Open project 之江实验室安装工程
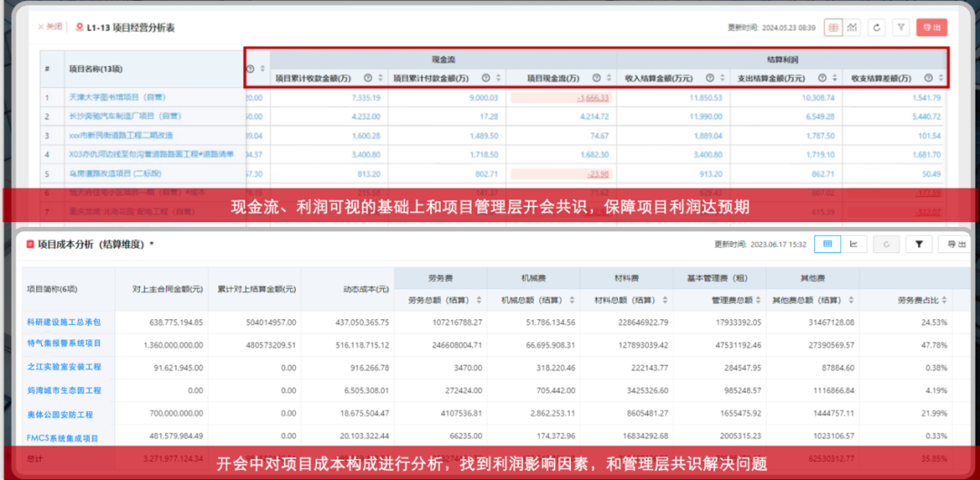 (x=64, y=367)
